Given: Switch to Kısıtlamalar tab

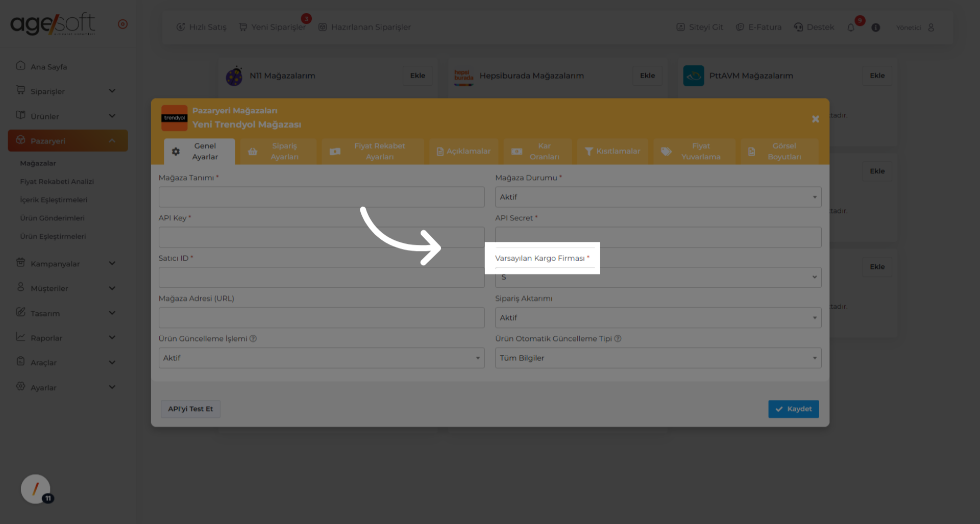Looking at the screenshot, I should (x=612, y=152).
